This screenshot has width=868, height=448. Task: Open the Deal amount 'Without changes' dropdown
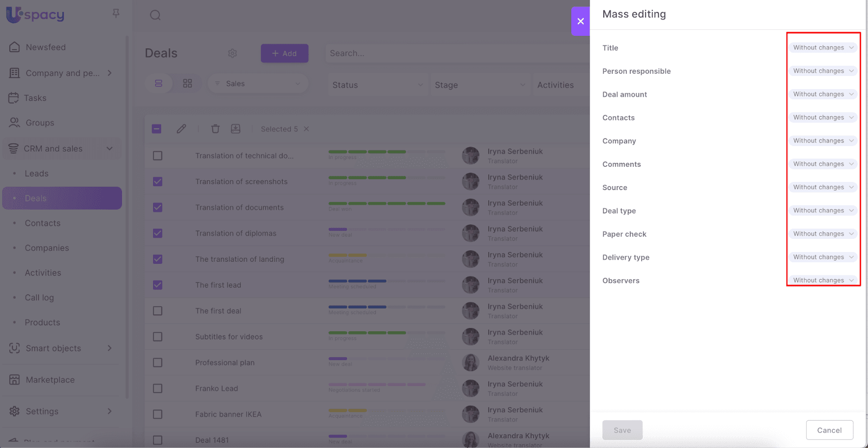tap(822, 94)
